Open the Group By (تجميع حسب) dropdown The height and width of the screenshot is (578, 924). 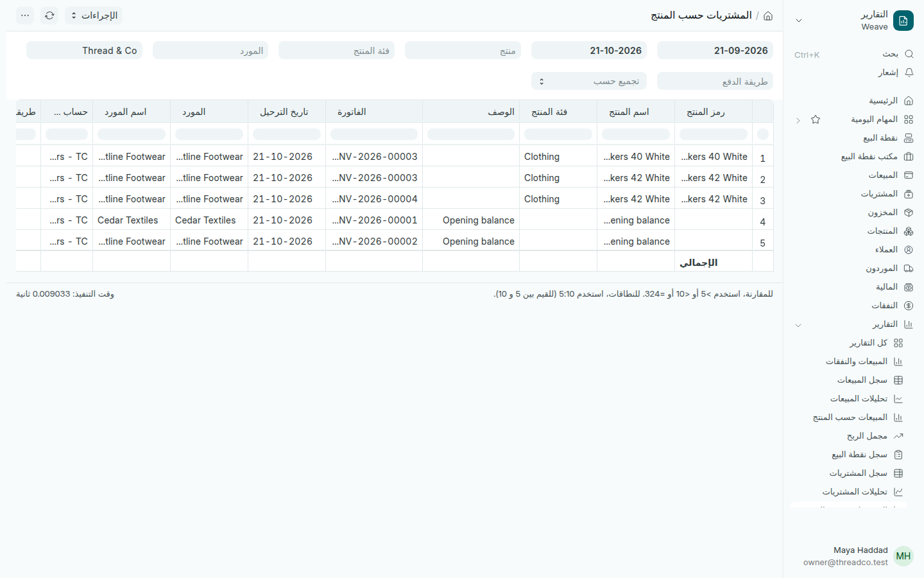click(x=589, y=81)
